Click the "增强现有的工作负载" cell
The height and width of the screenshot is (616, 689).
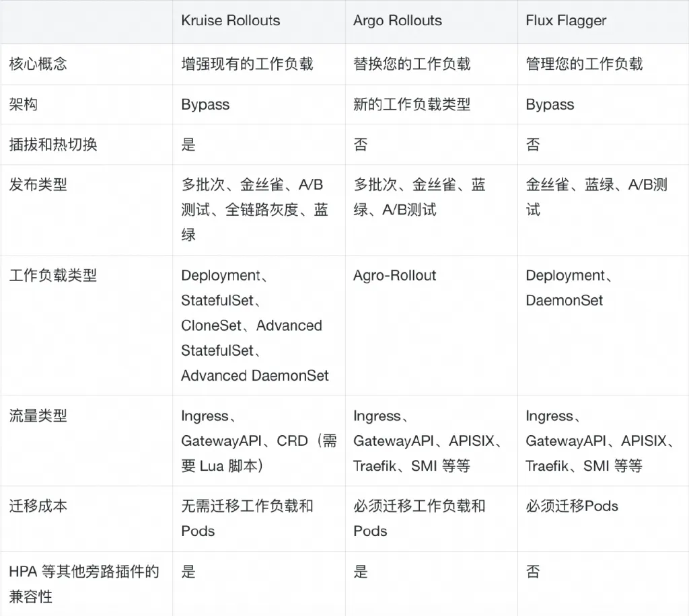(248, 64)
